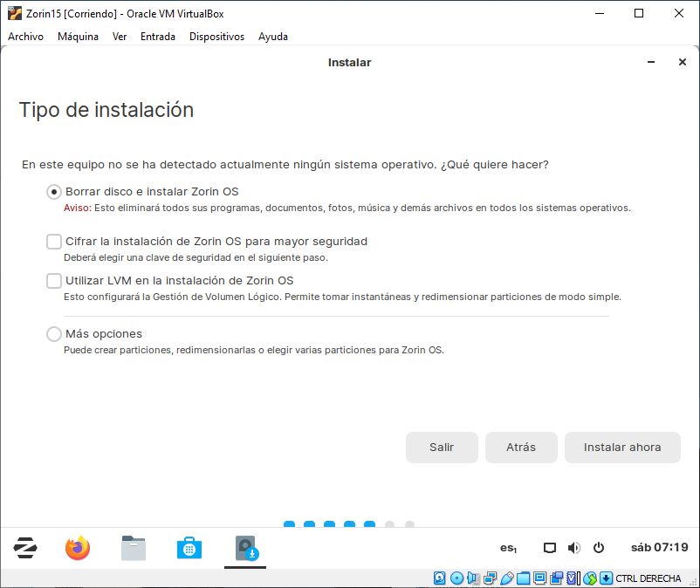Enable 'Cifrar la instalación de Zorin OS' checkbox
700x588 pixels.
(54, 242)
